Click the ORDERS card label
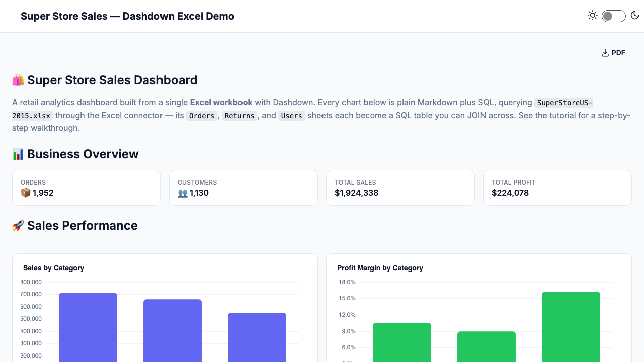 (33, 183)
